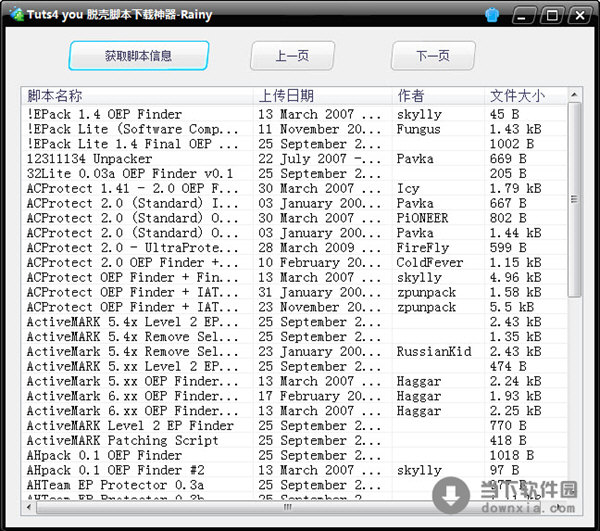Select row !EPack Lite (Software Comp...
600x531 pixels.
294,129
